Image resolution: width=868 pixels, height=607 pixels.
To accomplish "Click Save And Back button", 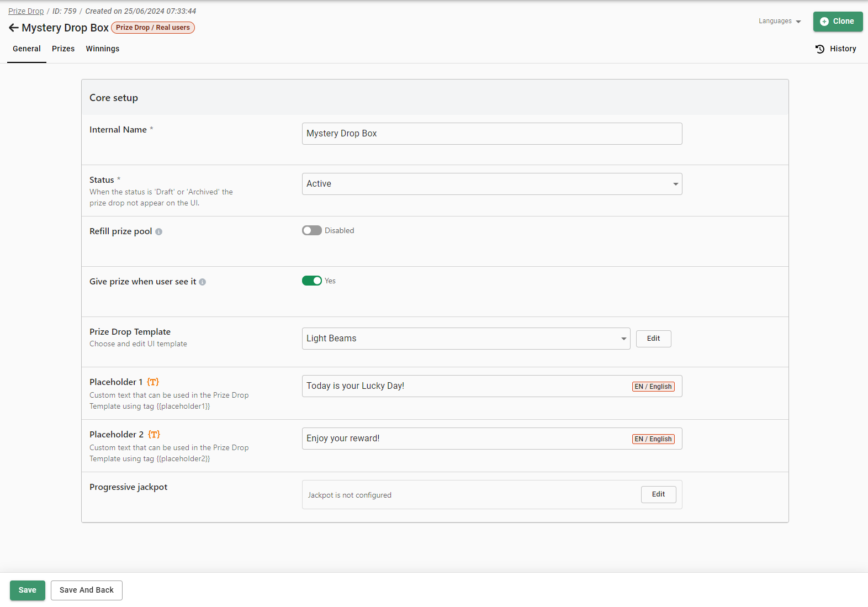I will point(87,590).
